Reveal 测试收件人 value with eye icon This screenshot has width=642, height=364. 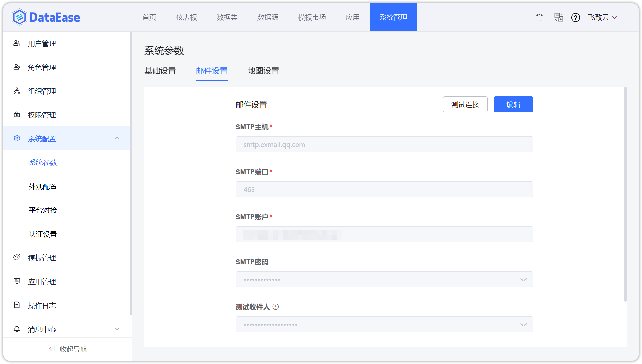[523, 325]
